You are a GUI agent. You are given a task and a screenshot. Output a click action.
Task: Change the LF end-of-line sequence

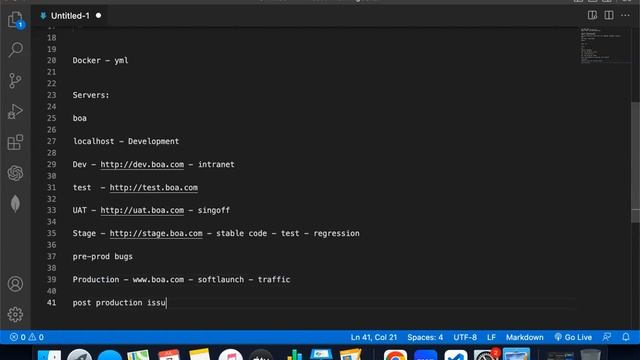point(491,337)
